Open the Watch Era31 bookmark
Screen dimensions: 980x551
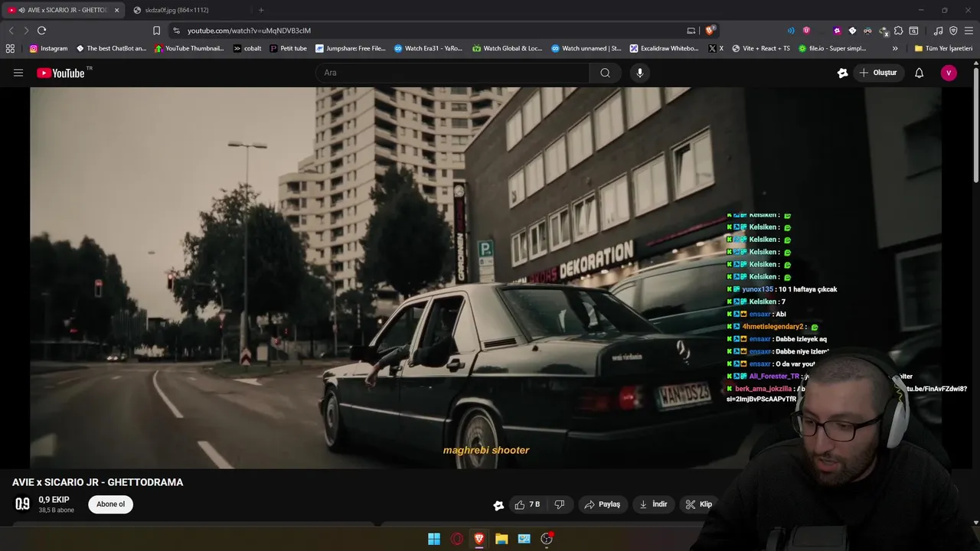[x=428, y=48]
